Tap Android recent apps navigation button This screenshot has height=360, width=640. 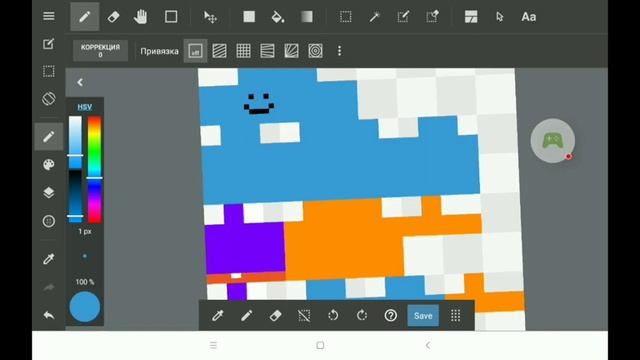(213, 345)
